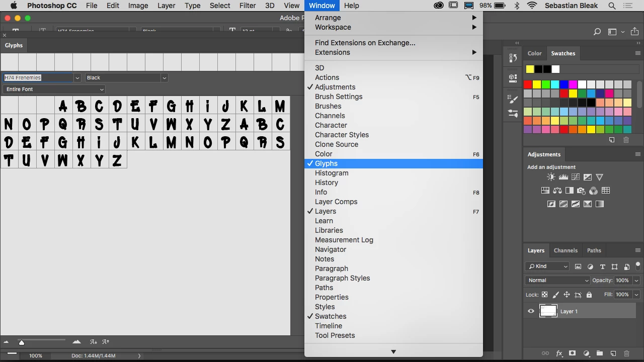Add an Invert adjustment
644x362 pixels.
coord(551,204)
